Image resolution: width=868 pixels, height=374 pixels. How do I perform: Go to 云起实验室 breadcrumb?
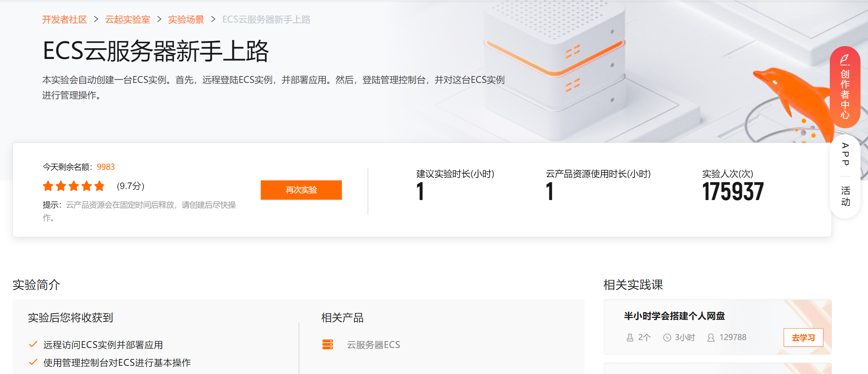click(128, 19)
